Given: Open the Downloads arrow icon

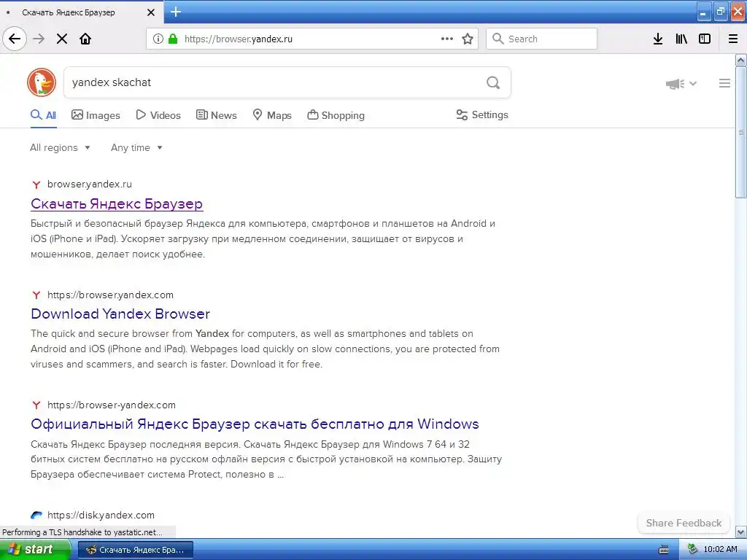Looking at the screenshot, I should [x=658, y=39].
